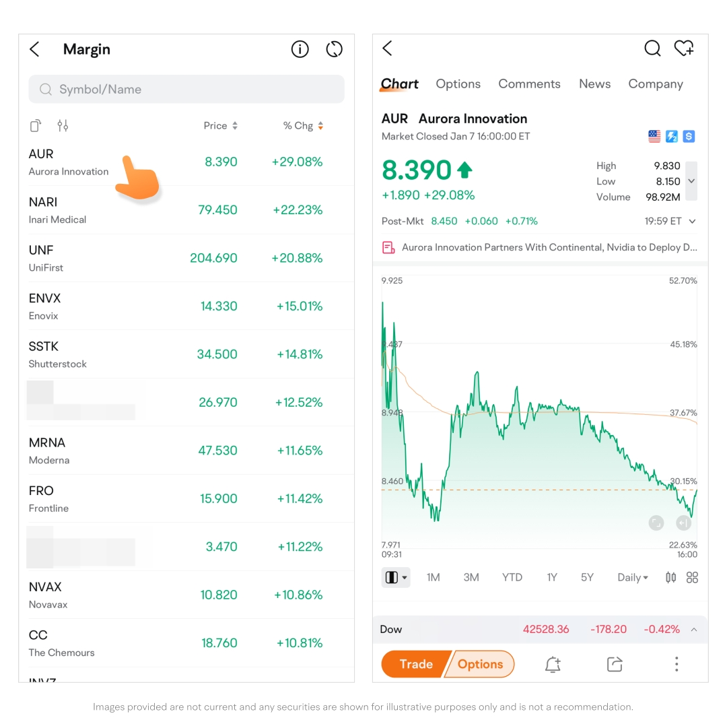Switch to the News tab
Image resolution: width=727 pixels, height=728 pixels.
click(x=595, y=84)
